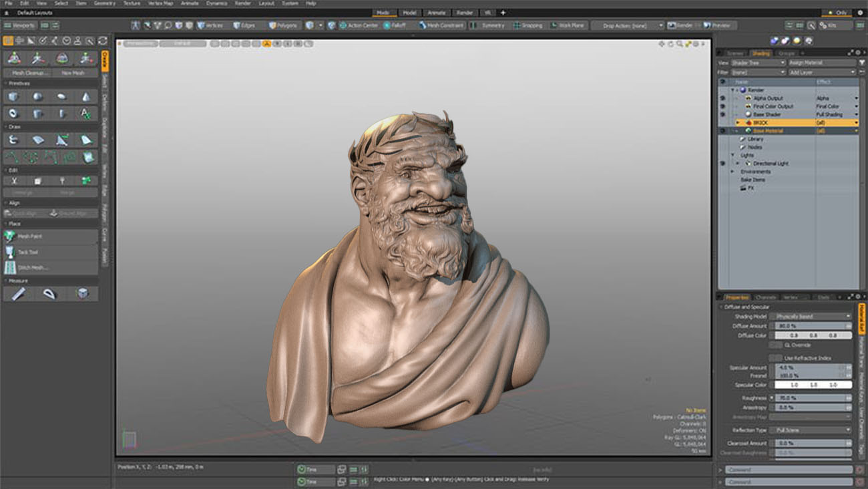Hide the Directional Light item
Screen dimensions: 868x489
722,164
